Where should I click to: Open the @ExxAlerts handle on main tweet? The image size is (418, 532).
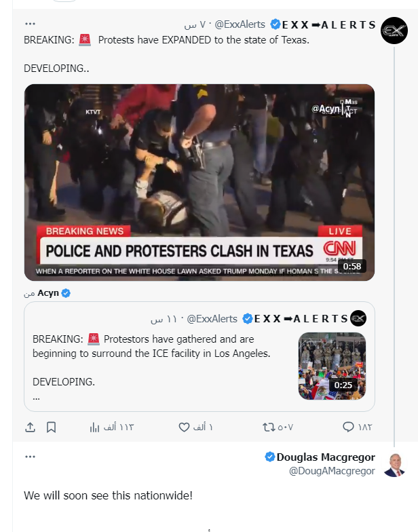pyautogui.click(x=239, y=24)
